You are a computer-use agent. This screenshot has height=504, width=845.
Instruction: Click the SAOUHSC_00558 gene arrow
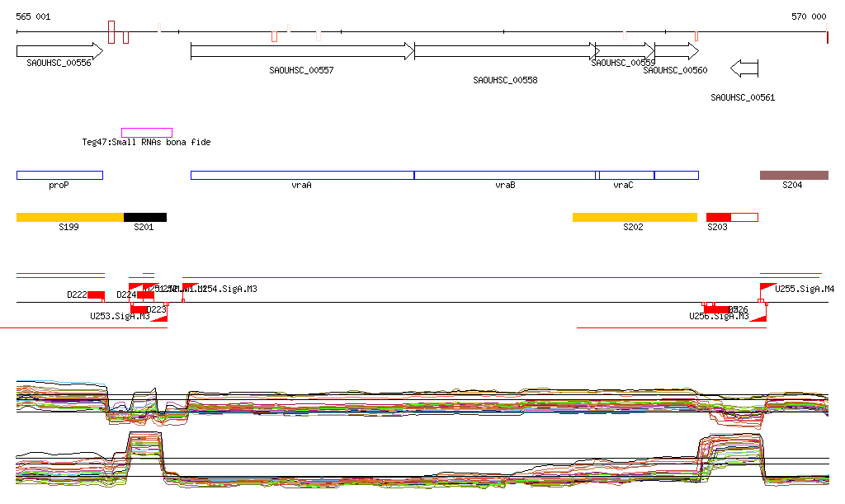pyautogui.click(x=505, y=51)
